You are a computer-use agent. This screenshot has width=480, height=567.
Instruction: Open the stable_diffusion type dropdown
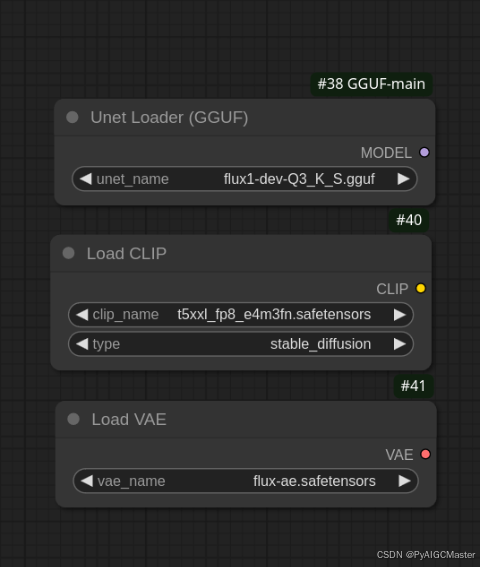coord(241,344)
